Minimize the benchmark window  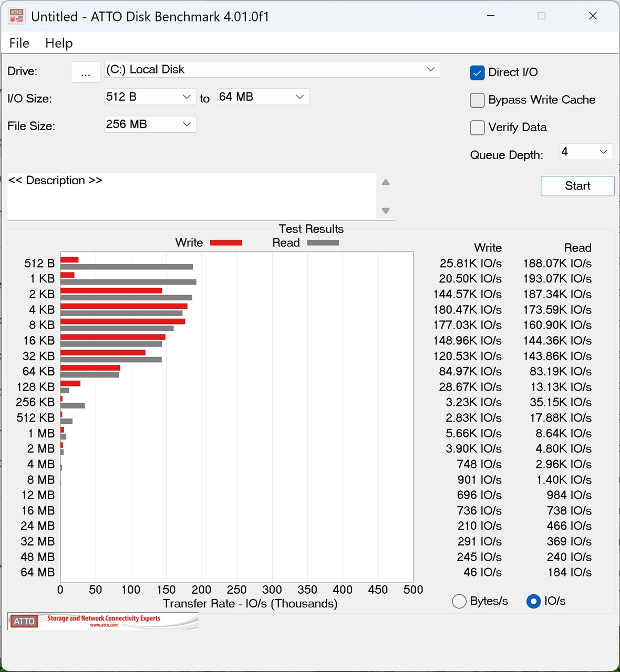490,16
